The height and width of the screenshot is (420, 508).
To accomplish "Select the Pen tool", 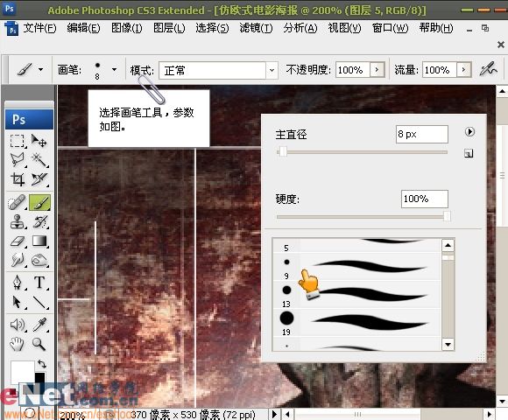I will (18, 283).
